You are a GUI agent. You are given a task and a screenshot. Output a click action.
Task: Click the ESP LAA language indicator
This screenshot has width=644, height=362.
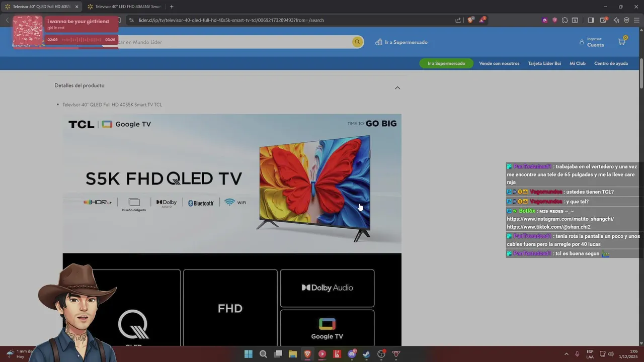pos(590,354)
